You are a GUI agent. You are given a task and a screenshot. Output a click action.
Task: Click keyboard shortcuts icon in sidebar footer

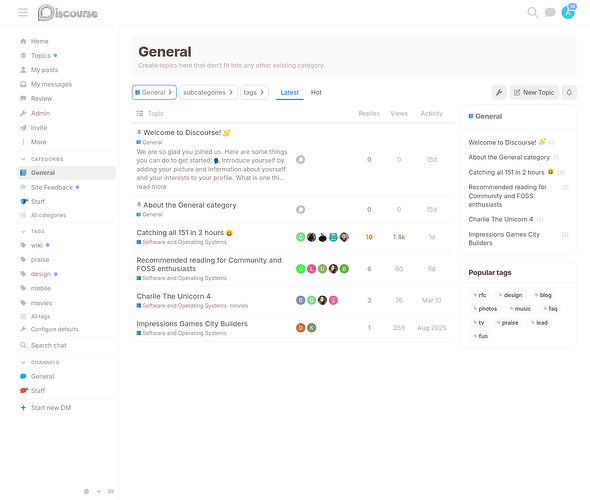(111, 492)
